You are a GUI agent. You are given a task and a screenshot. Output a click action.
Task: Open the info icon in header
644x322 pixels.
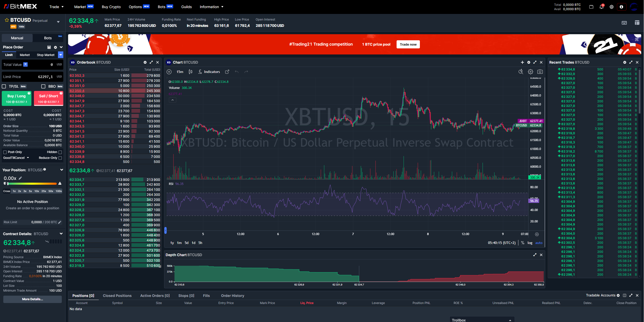coord(621,7)
